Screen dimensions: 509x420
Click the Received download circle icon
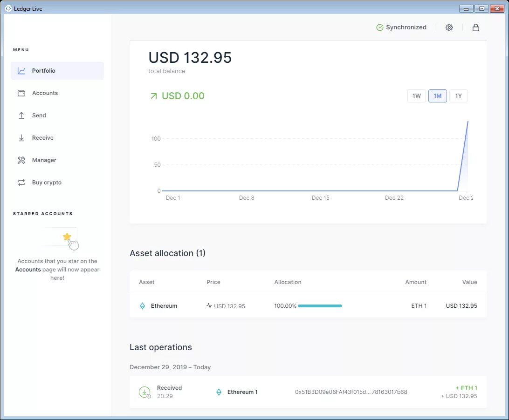[x=145, y=392]
